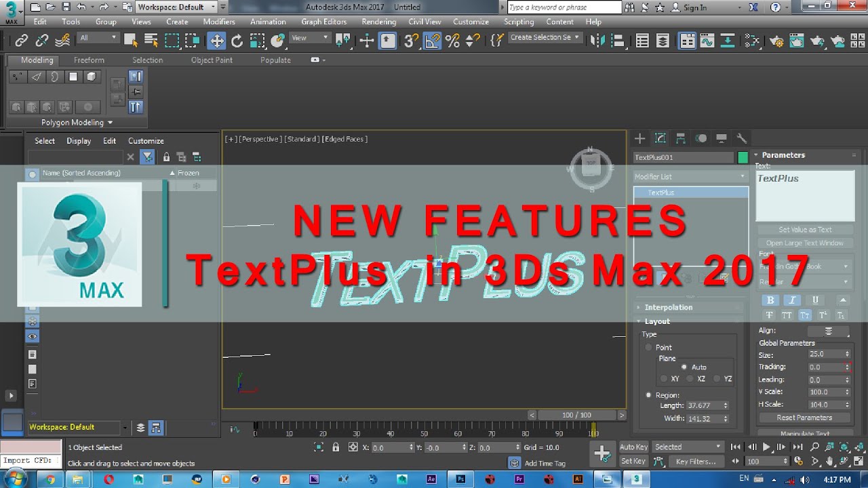Activate Select and Move tool

point(216,41)
